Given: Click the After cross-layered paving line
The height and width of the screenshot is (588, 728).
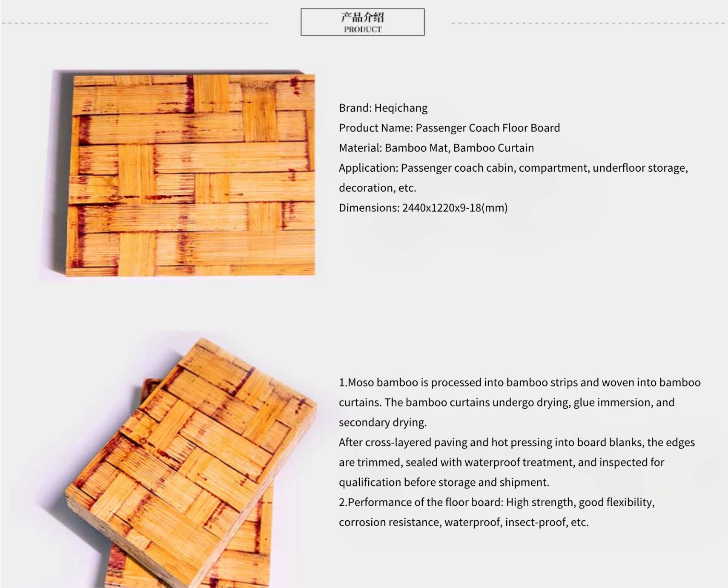Looking at the screenshot, I should pos(517,442).
